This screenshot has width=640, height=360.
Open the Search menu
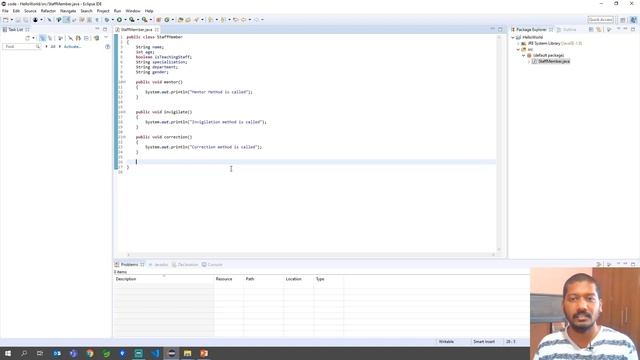tap(86, 11)
